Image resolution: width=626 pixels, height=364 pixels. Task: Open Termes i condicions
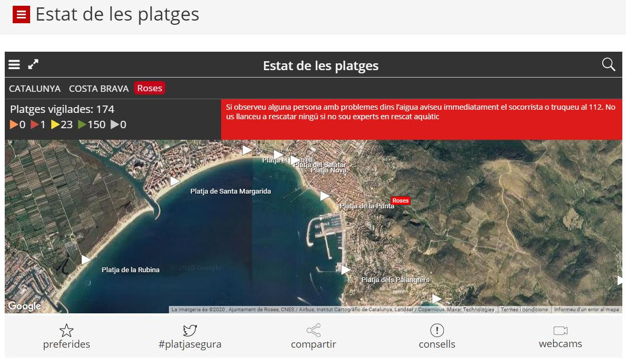click(523, 310)
